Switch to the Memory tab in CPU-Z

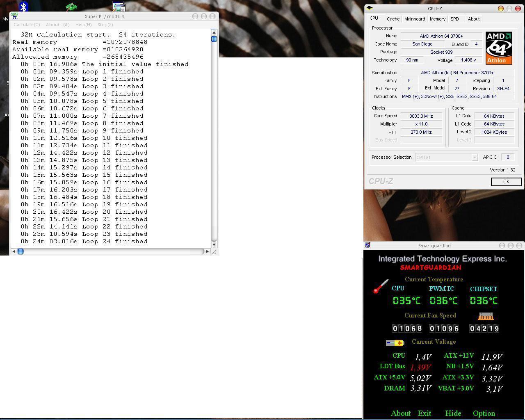438,19
